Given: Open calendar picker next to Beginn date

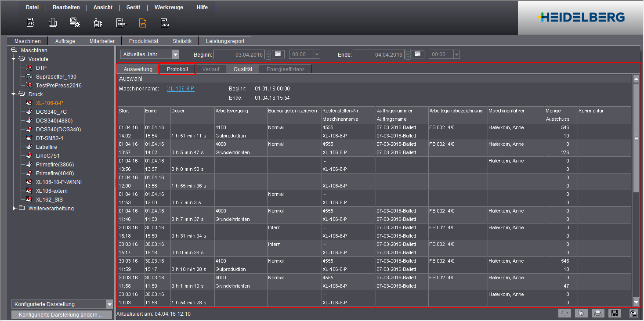Looking at the screenshot, I should coord(279,54).
